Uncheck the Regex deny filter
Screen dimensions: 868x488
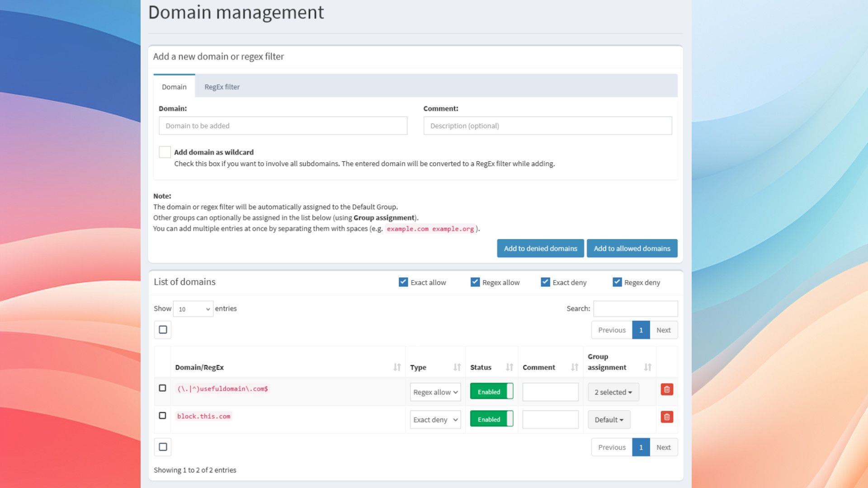pos(617,282)
